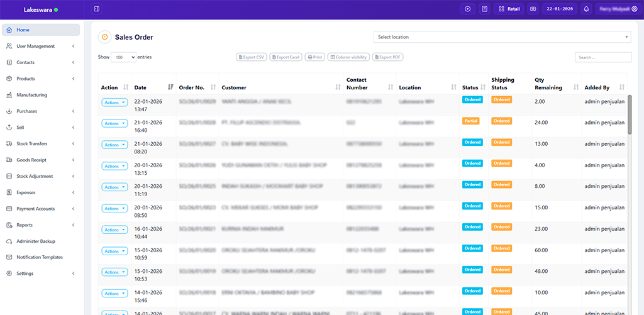Open the notifications bell
This screenshot has height=315, width=644.
click(x=586, y=9)
